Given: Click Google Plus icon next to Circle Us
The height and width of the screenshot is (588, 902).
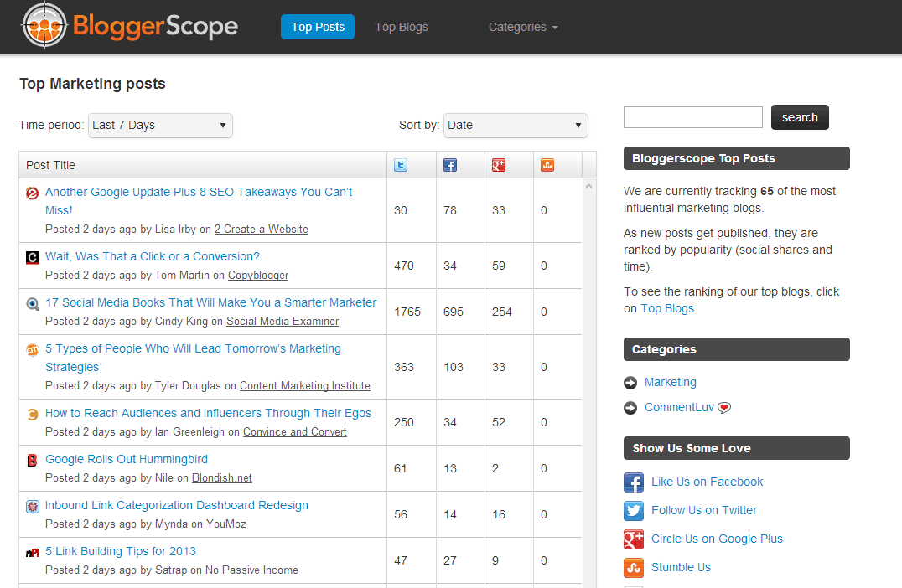Looking at the screenshot, I should coord(634,539).
